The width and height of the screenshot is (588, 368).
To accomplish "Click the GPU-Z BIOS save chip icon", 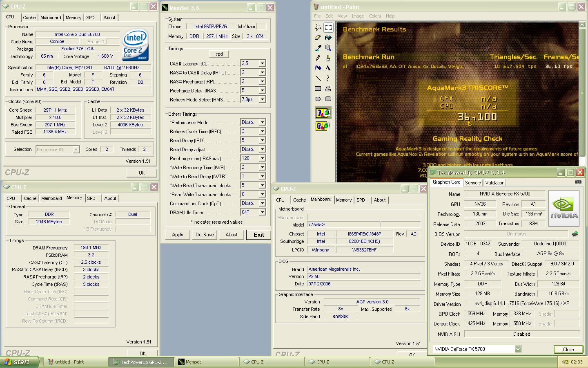I will pyautogui.click(x=575, y=234).
